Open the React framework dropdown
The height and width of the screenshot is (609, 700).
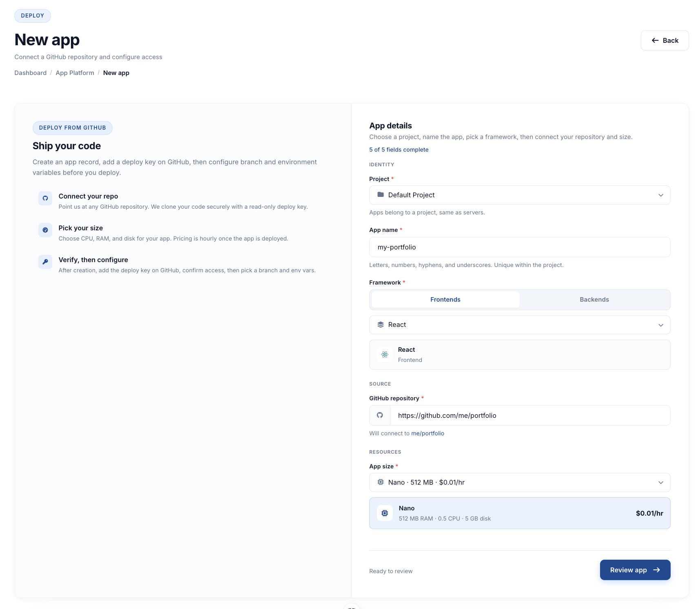pos(520,325)
